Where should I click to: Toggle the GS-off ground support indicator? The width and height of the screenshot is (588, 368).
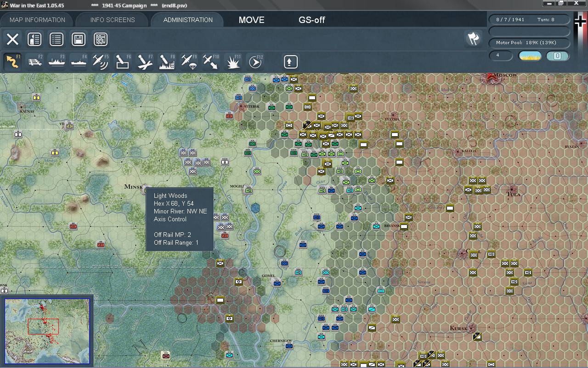click(312, 20)
